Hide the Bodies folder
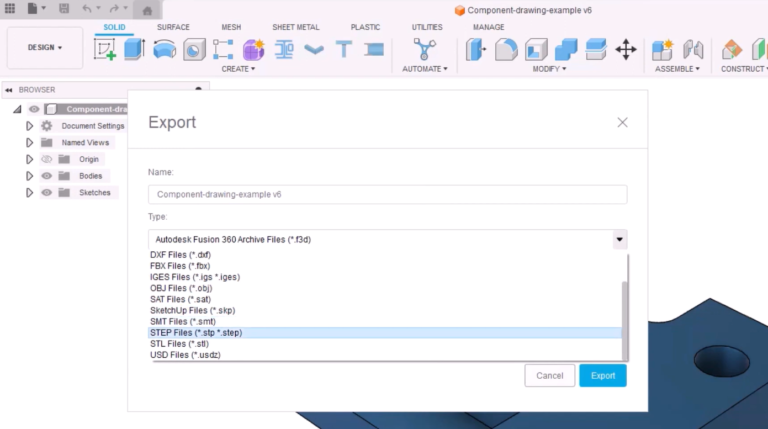The image size is (768, 429). click(46, 176)
